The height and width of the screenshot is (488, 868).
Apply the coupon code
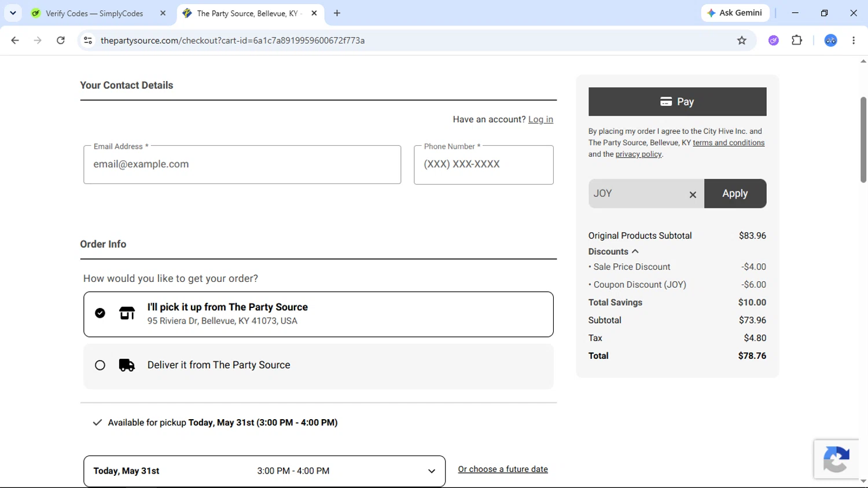click(x=735, y=193)
